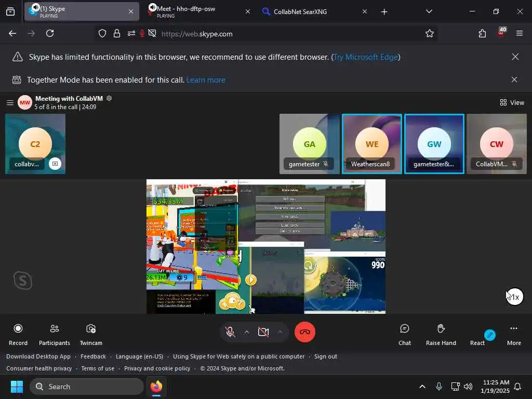Screen dimensions: 532x399
Task: Show hidden system tray icons
Action: click(422, 387)
